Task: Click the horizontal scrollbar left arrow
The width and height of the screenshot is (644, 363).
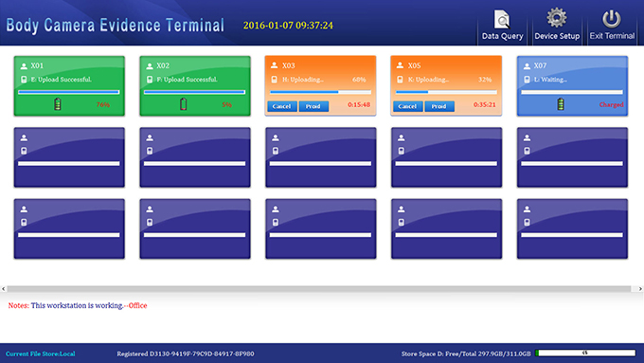Action: (4, 289)
